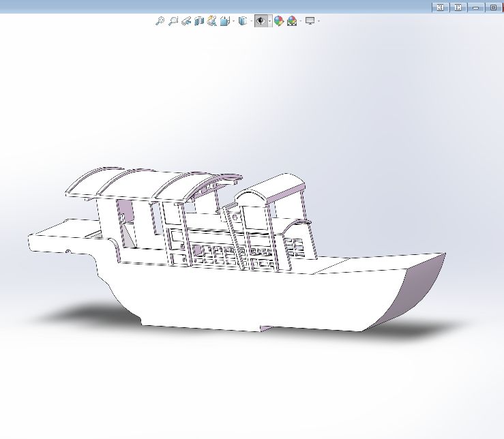Expand the View Settings dropdown arrow
504x439 pixels.
click(319, 21)
